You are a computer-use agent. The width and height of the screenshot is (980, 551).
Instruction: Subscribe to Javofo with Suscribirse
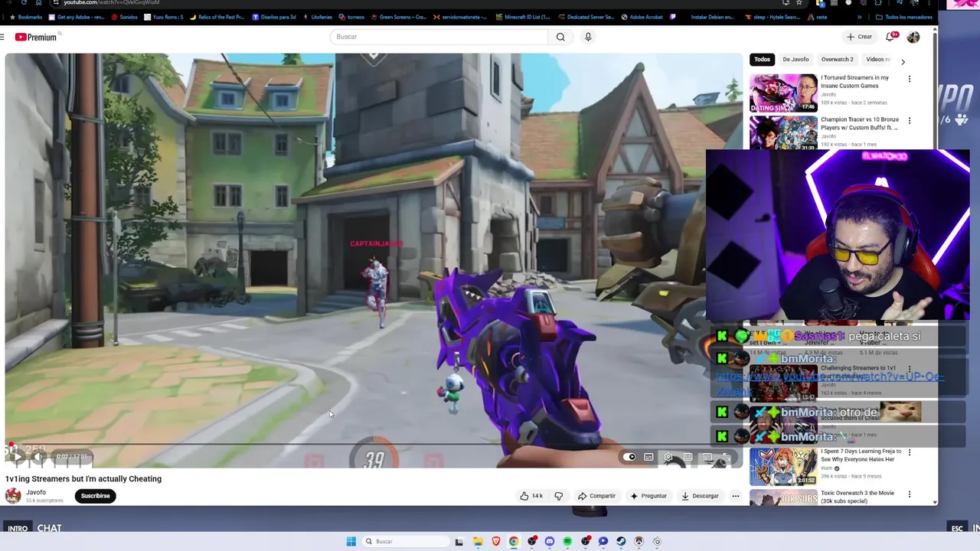[x=96, y=496]
